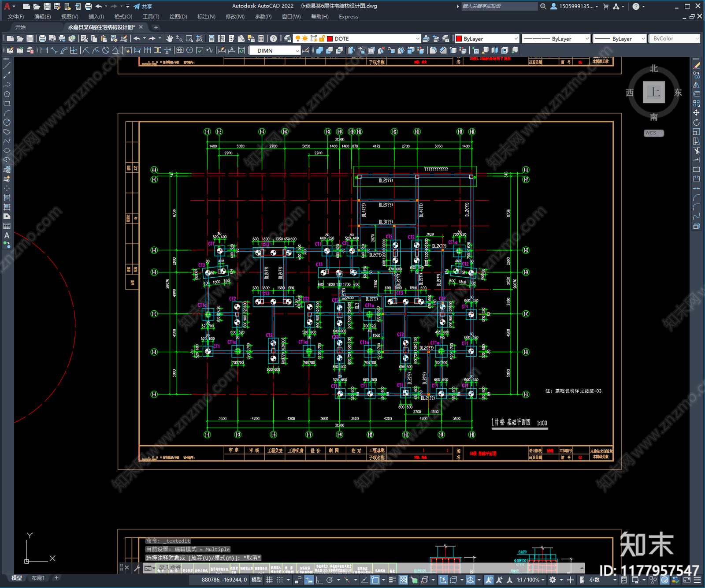The image size is (705, 588).
Task: Open the Express menu
Action: click(x=349, y=17)
